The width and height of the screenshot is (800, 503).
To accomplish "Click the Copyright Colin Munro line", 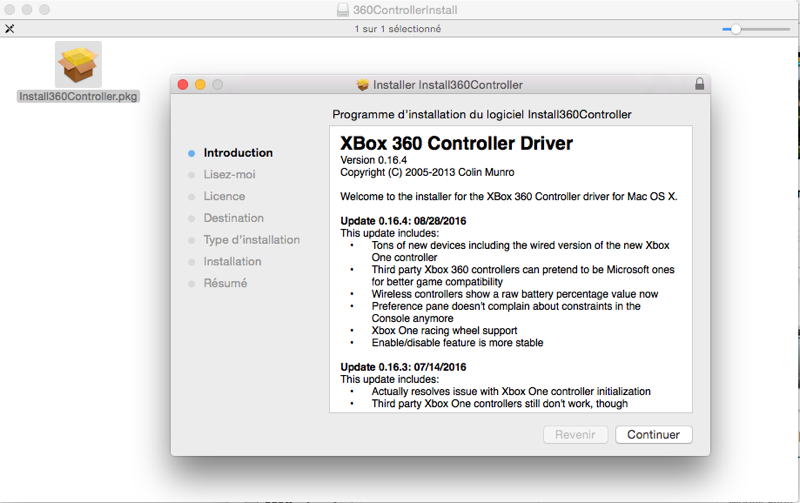I will click(x=428, y=172).
